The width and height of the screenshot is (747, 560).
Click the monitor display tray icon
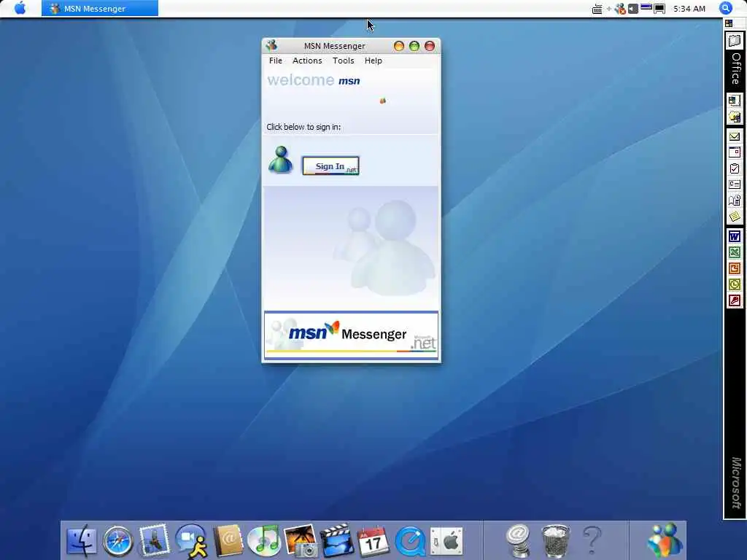[x=659, y=9]
